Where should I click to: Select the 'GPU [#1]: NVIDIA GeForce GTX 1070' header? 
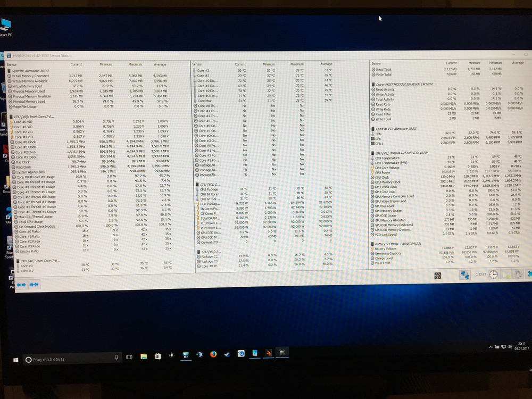(404, 153)
